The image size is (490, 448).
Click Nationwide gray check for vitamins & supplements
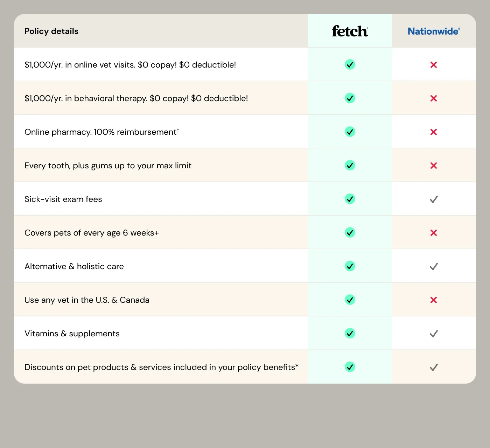(434, 334)
